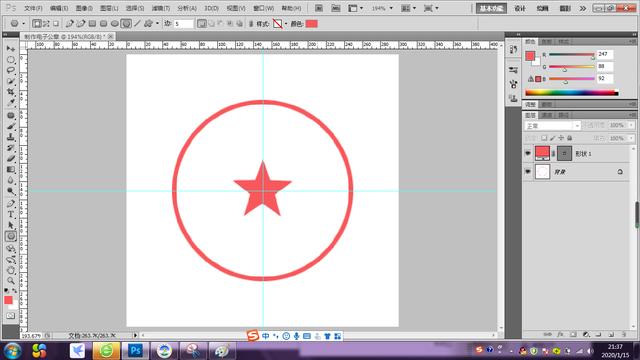
Task: Toggle lock position in Layers panel
Action: click(561, 138)
